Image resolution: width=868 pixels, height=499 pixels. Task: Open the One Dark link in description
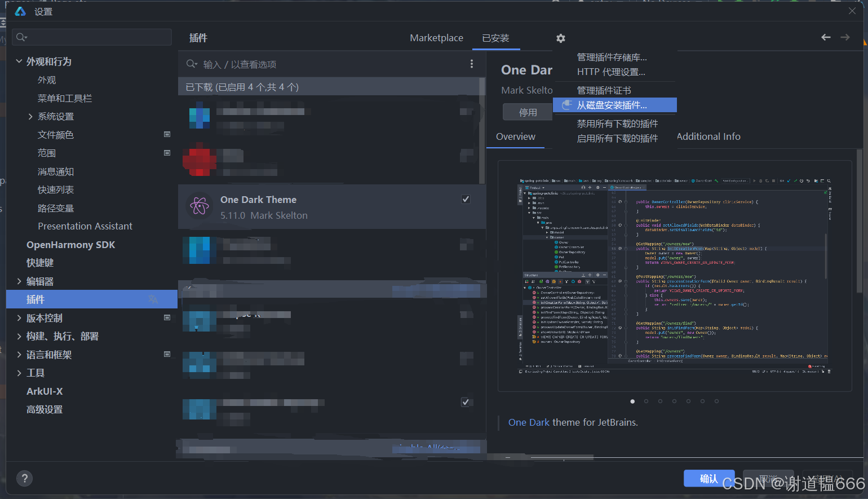pos(529,422)
